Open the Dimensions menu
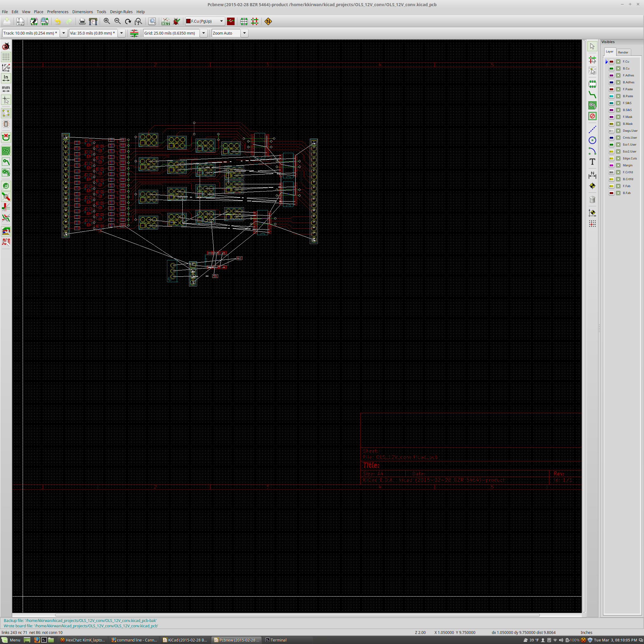This screenshot has width=644, height=644. [83, 12]
